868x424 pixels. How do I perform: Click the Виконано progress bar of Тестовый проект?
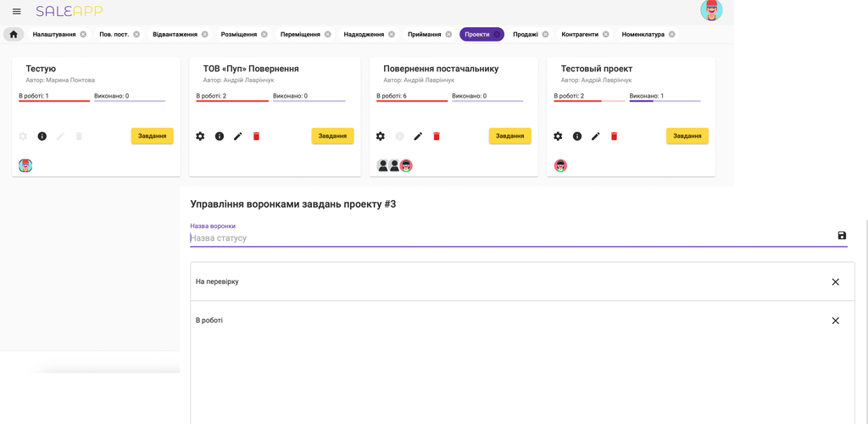(665, 101)
